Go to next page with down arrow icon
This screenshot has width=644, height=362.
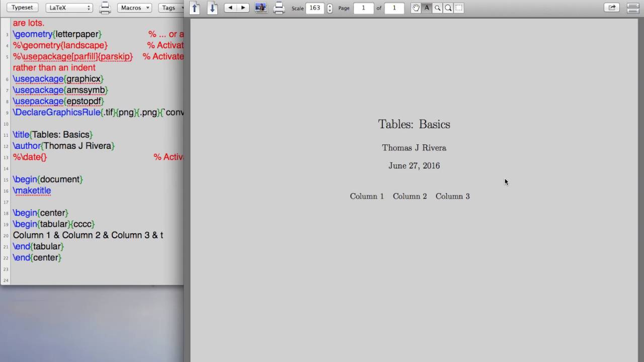212,8
